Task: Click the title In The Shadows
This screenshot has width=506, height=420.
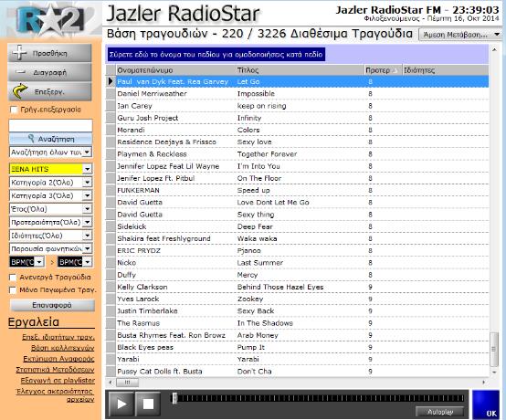Action: (x=265, y=323)
